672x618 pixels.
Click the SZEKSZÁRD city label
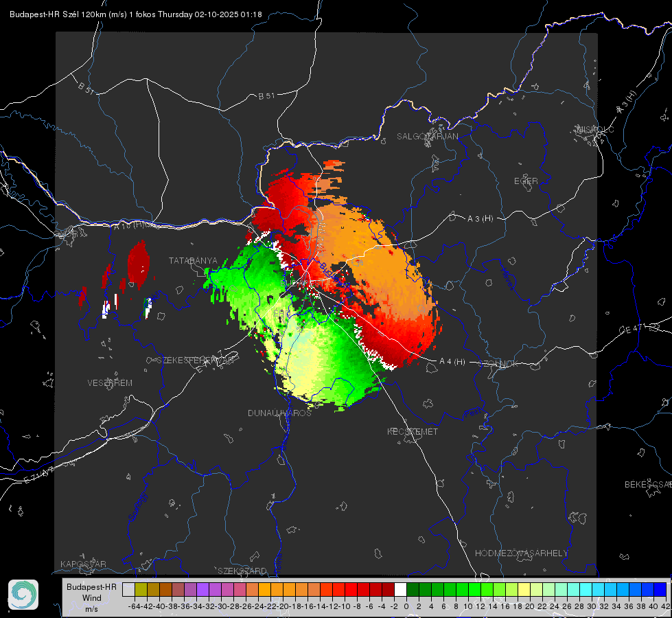(242, 571)
